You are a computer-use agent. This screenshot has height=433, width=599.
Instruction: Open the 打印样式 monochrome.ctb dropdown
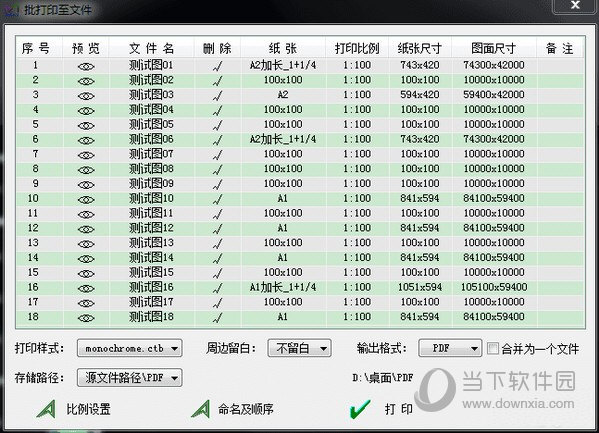click(x=130, y=348)
